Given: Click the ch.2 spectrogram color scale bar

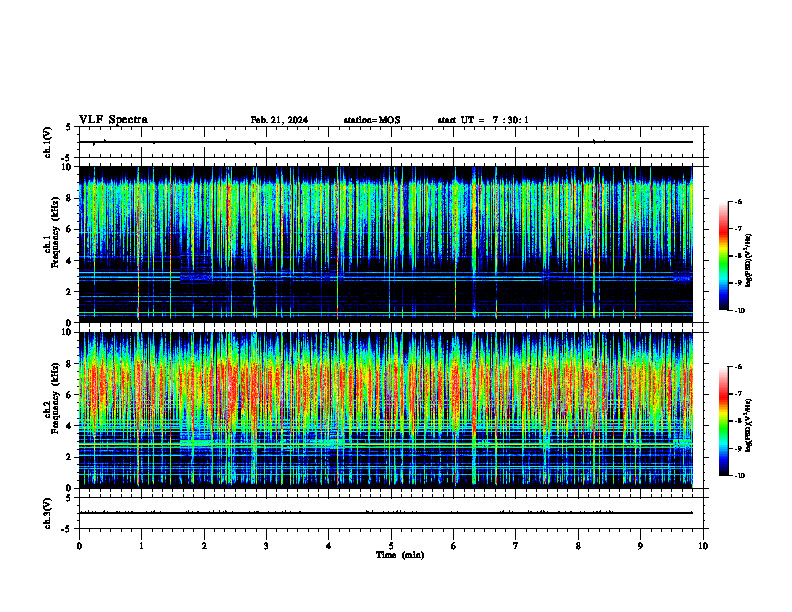Looking at the screenshot, I should pos(723,421).
